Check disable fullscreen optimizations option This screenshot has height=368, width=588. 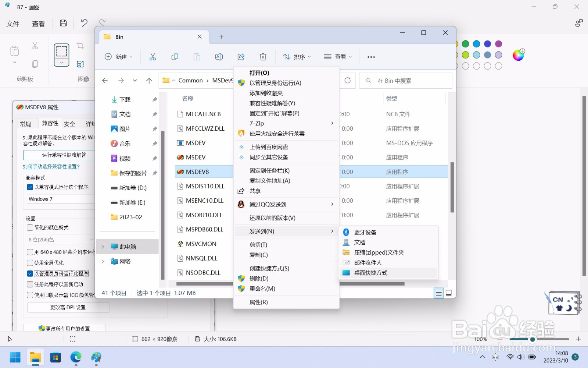point(30,263)
